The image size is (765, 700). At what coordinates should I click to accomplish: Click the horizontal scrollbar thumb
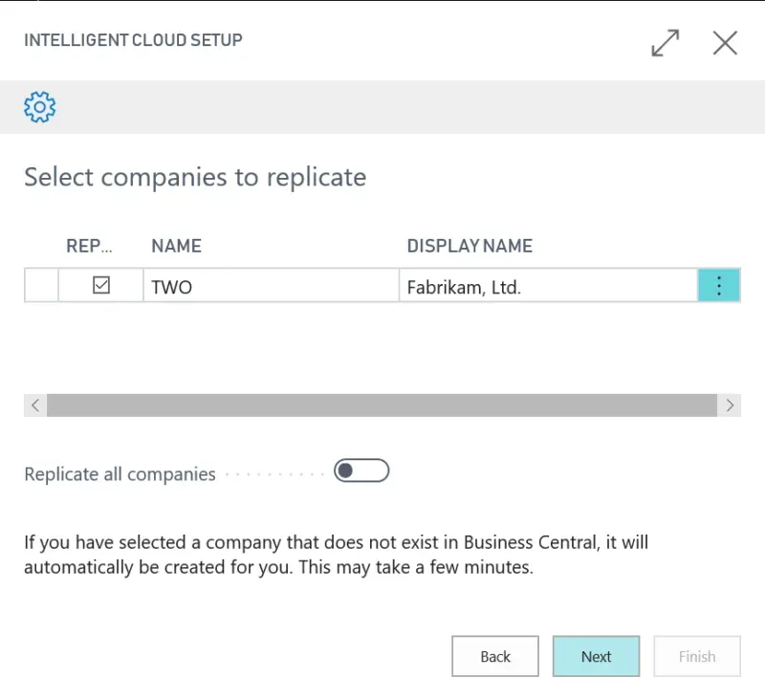click(x=381, y=405)
